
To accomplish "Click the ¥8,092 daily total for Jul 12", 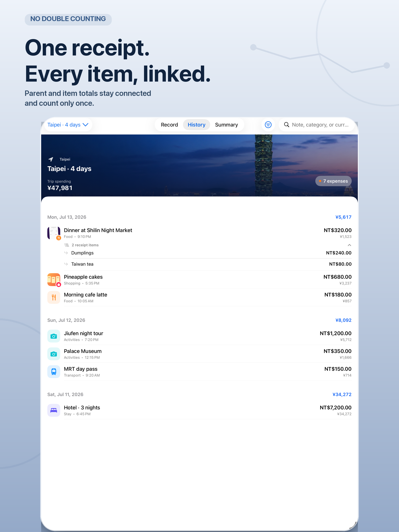I will pos(344,320).
